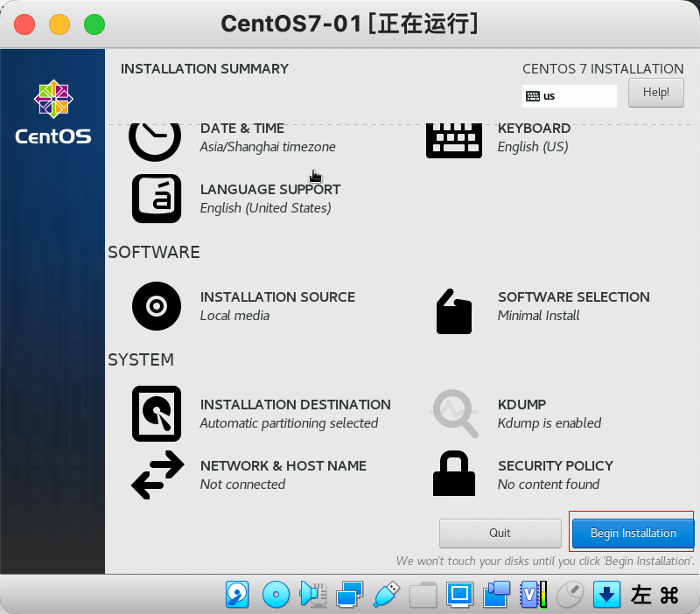Maximize the CentOS7-01 window
The width and height of the screenshot is (700, 614).
[x=94, y=24]
